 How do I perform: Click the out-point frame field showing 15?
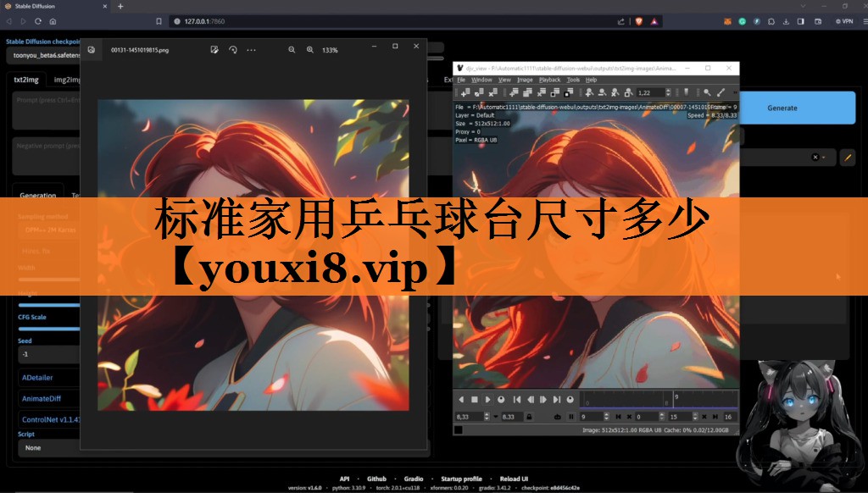[x=683, y=417]
